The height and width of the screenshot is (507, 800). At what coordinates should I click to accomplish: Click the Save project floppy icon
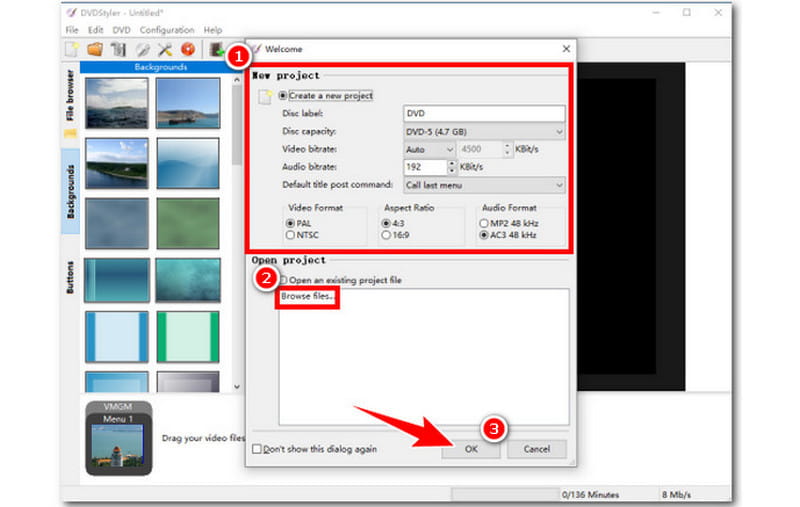tap(118, 49)
